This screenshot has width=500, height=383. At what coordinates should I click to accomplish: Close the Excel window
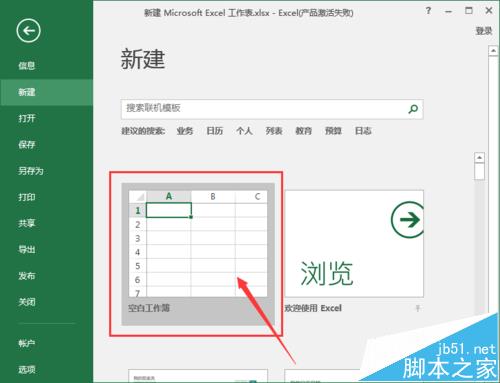point(489,11)
